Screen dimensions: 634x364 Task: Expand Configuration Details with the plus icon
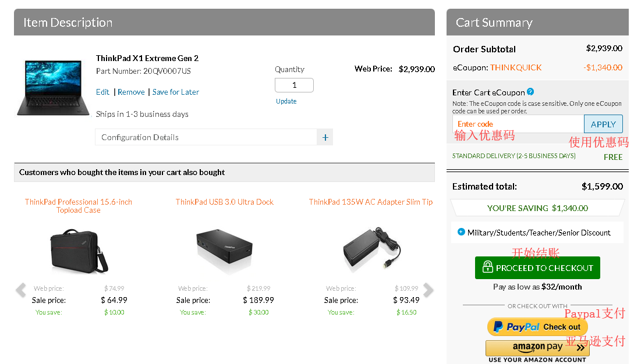[x=325, y=137]
